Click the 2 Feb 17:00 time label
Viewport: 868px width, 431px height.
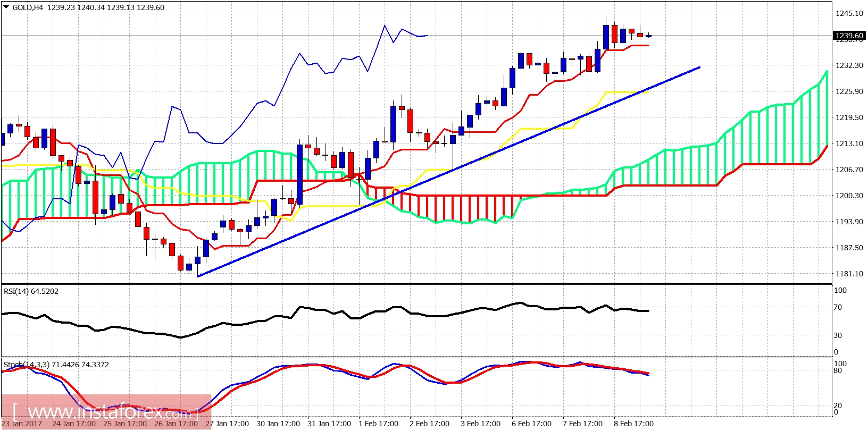430,424
